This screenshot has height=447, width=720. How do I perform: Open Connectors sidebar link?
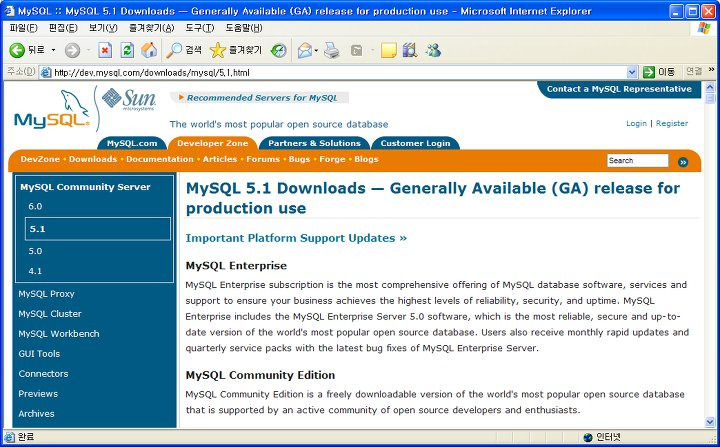click(43, 373)
